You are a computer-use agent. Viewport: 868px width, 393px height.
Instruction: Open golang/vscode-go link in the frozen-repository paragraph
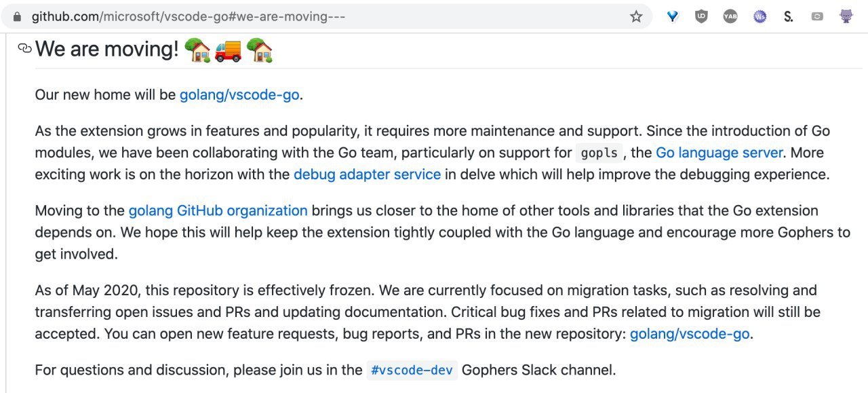tap(690, 334)
